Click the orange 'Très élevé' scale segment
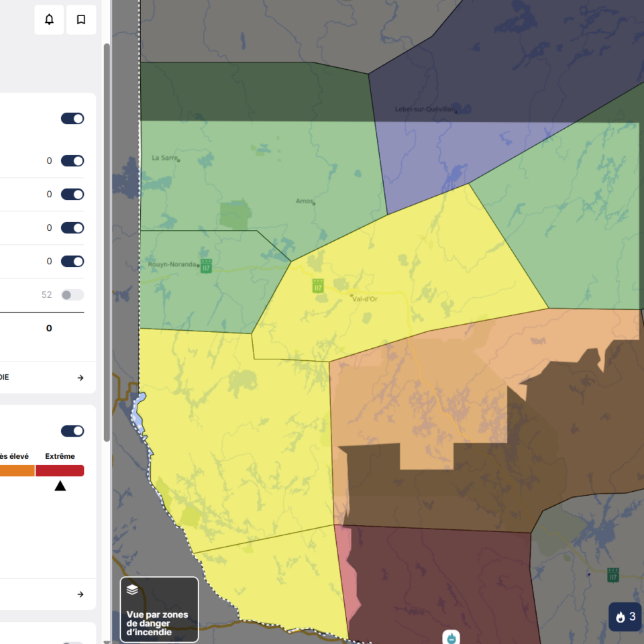The image size is (644, 644). [x=17, y=471]
